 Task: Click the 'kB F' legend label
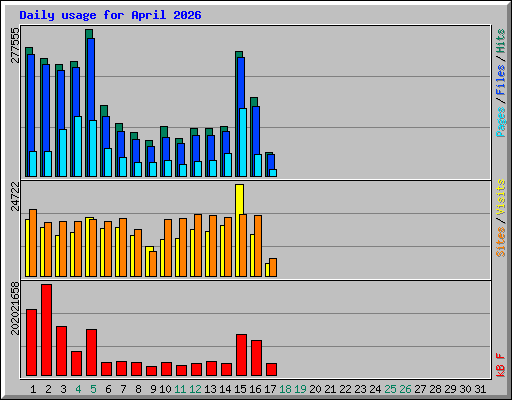(500, 365)
